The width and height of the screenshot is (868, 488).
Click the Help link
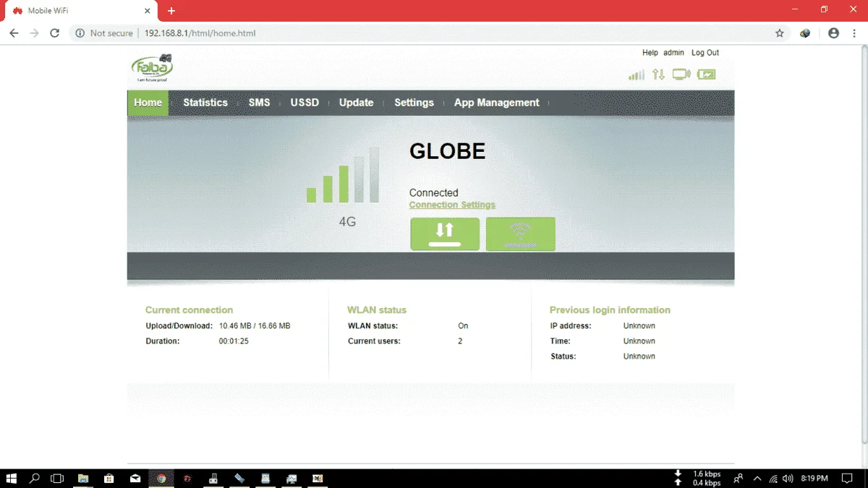[650, 53]
